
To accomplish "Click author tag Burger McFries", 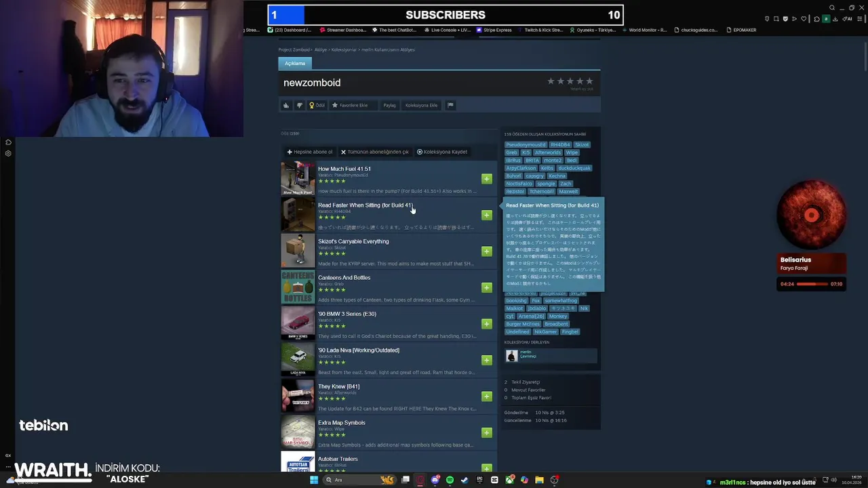I will (x=522, y=324).
